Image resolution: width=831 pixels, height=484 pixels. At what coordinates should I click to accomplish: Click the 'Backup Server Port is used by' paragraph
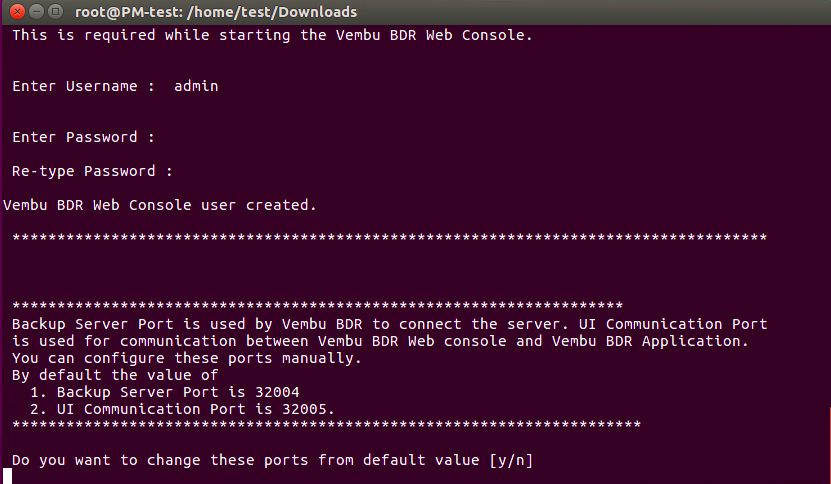coord(390,332)
